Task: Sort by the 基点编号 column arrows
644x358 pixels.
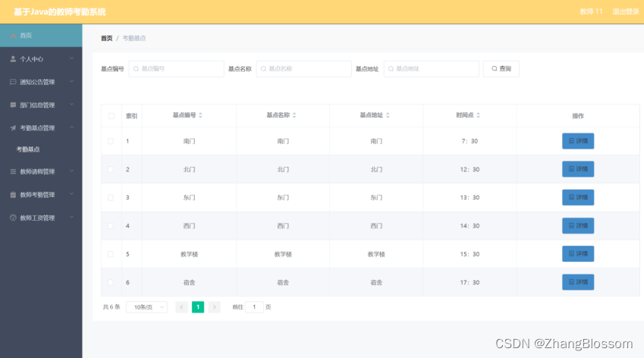Action: [200, 115]
